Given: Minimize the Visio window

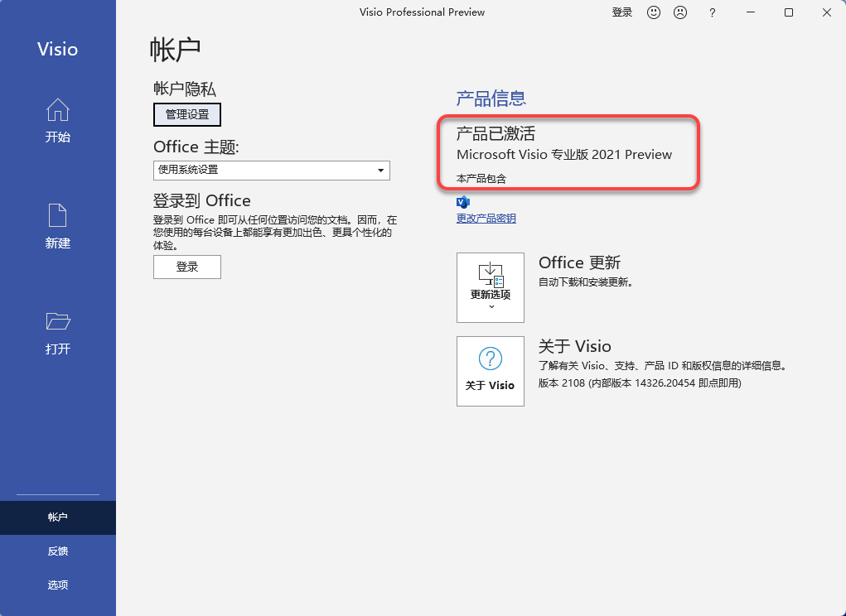Looking at the screenshot, I should (751, 12).
